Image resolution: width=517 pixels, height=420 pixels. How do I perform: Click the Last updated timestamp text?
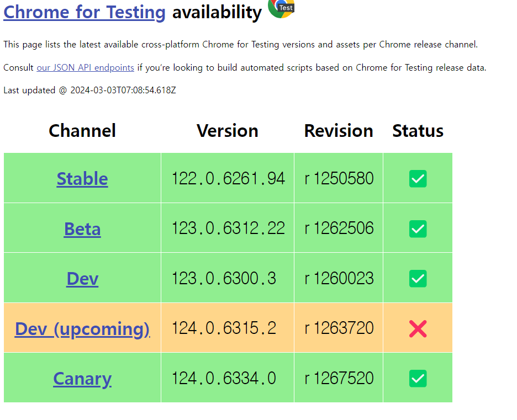coord(89,91)
